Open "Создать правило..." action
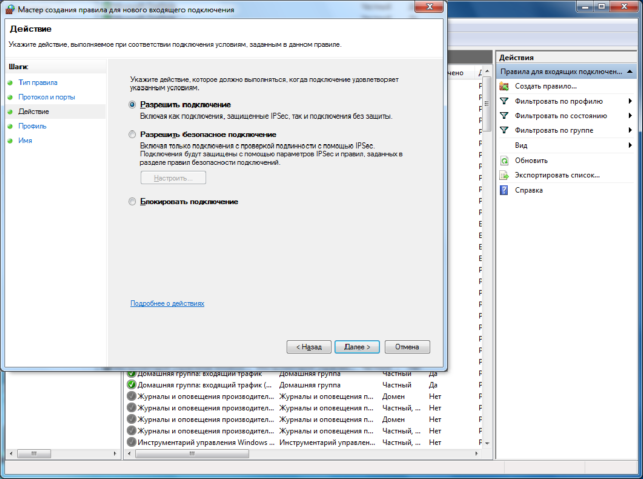 click(x=546, y=87)
